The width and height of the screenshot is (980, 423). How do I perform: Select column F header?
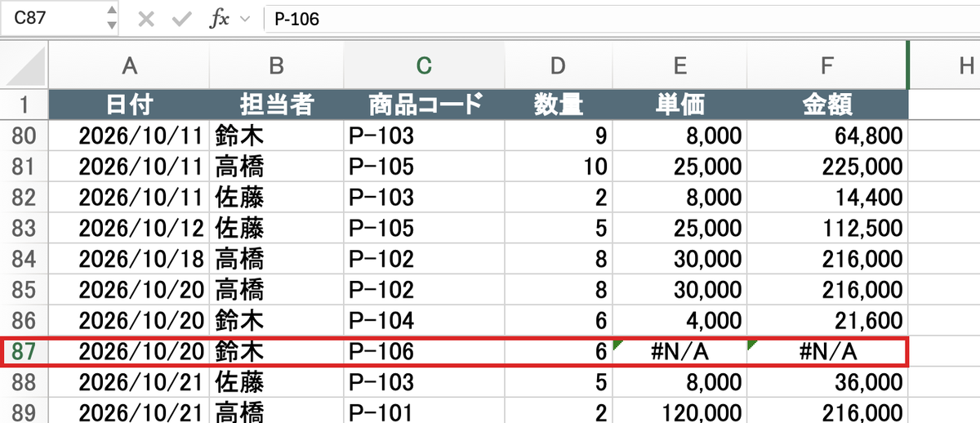(x=827, y=66)
